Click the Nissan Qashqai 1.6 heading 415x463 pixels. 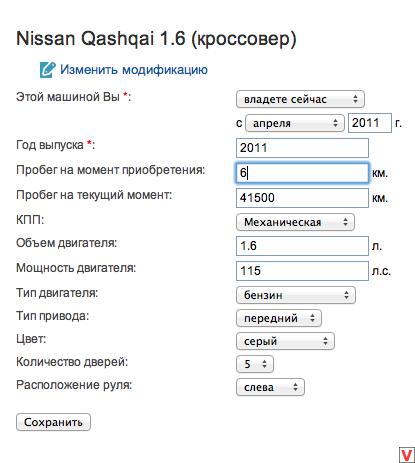pos(156,39)
